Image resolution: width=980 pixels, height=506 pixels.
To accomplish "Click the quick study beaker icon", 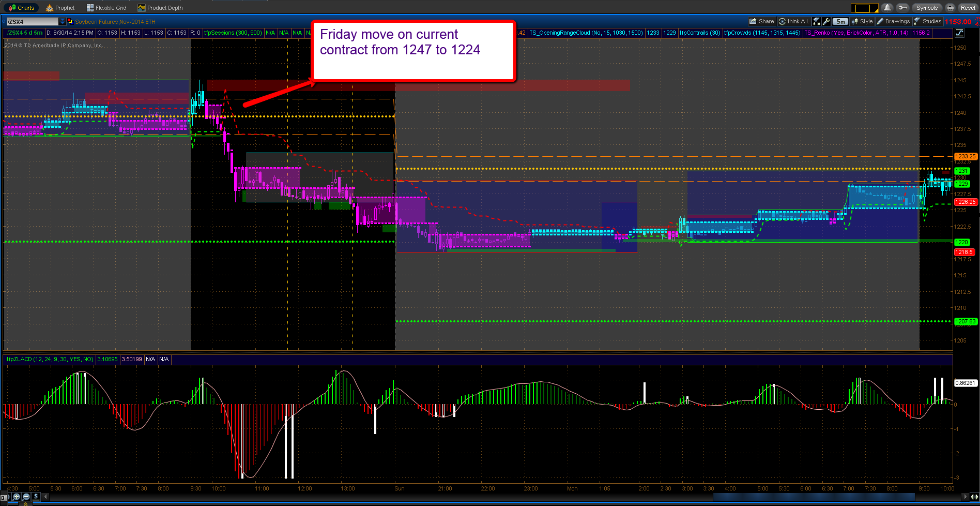I will tap(817, 21).
